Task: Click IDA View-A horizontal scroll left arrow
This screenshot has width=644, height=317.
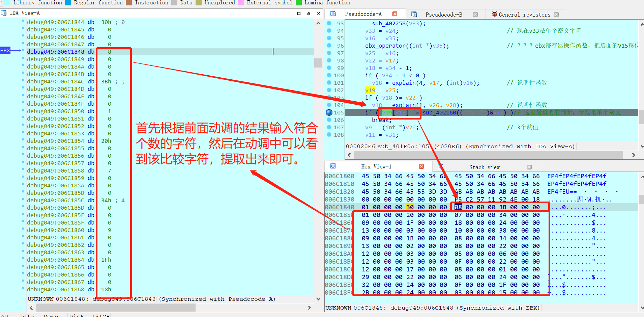Action: tap(31, 308)
